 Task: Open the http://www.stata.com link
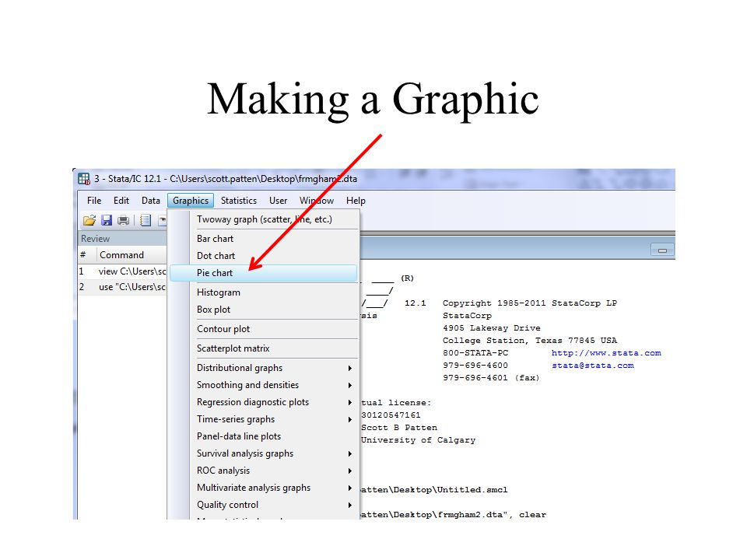coord(606,353)
